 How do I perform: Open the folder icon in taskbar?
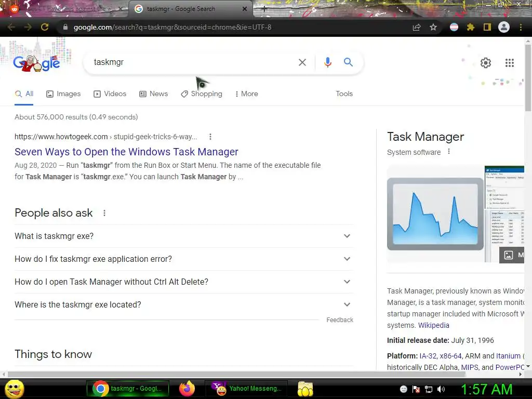305,389
